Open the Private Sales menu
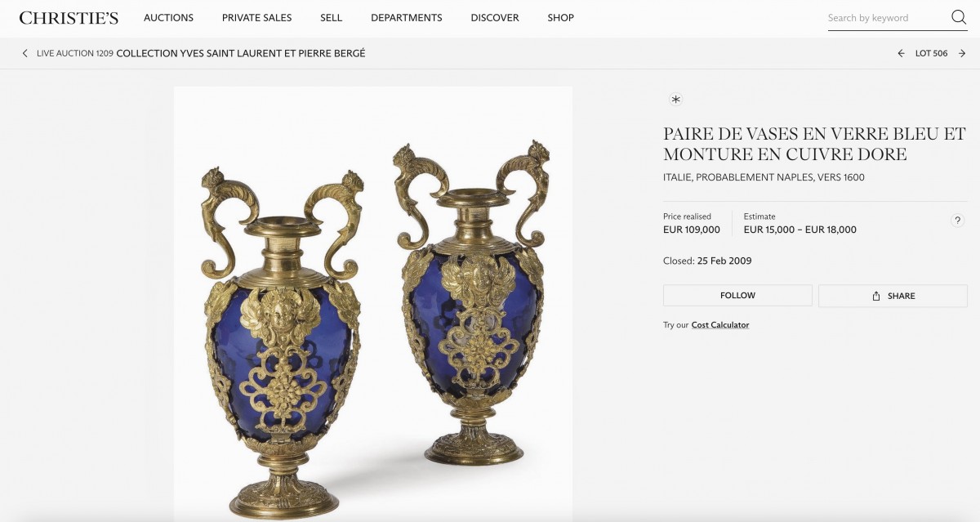 pyautogui.click(x=256, y=17)
